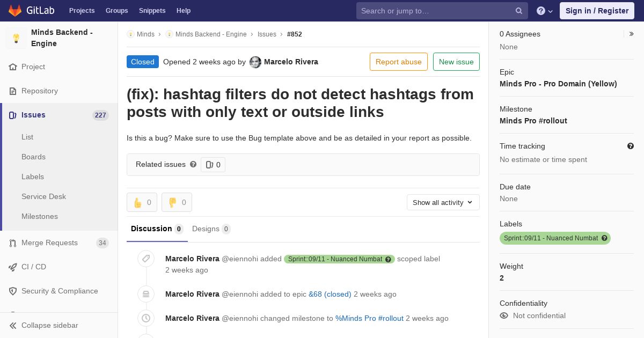This screenshot has width=644, height=338.
Task: Click the label activity tag icon
Action: 146,259
